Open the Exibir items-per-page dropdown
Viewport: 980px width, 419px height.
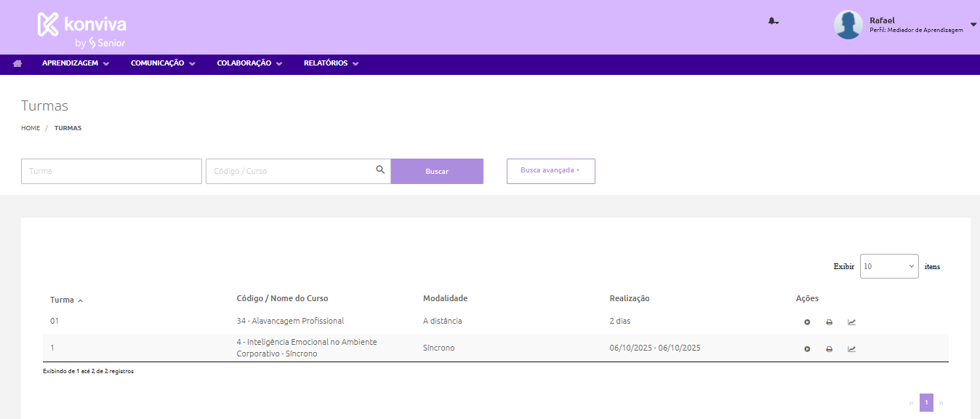click(888, 266)
